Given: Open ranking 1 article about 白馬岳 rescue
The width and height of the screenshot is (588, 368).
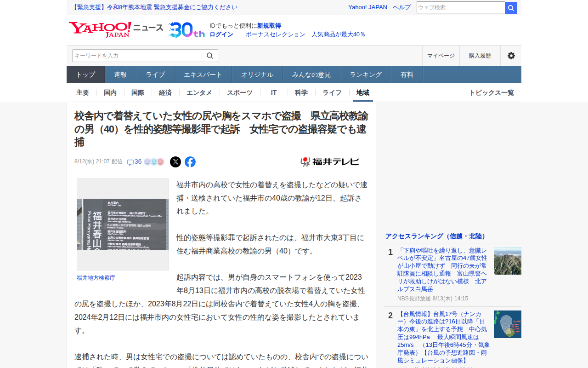Looking at the screenshot, I should point(442,270).
